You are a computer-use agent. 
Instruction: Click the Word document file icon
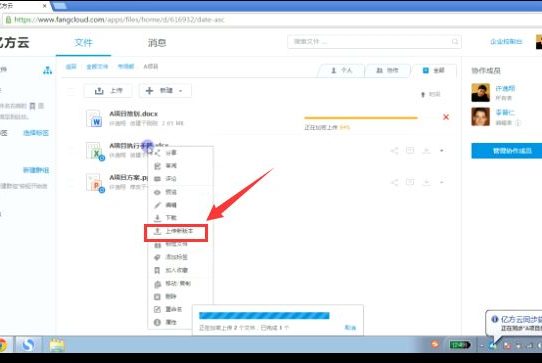(x=94, y=118)
